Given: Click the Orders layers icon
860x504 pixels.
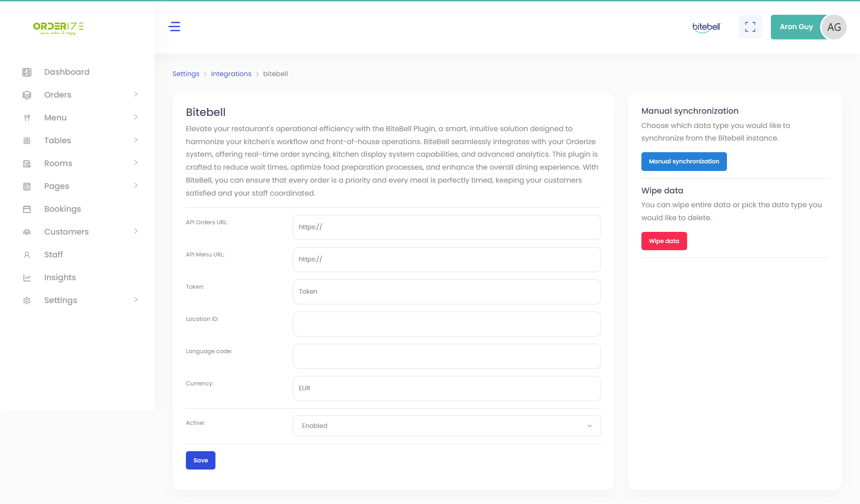Looking at the screenshot, I should [27, 95].
